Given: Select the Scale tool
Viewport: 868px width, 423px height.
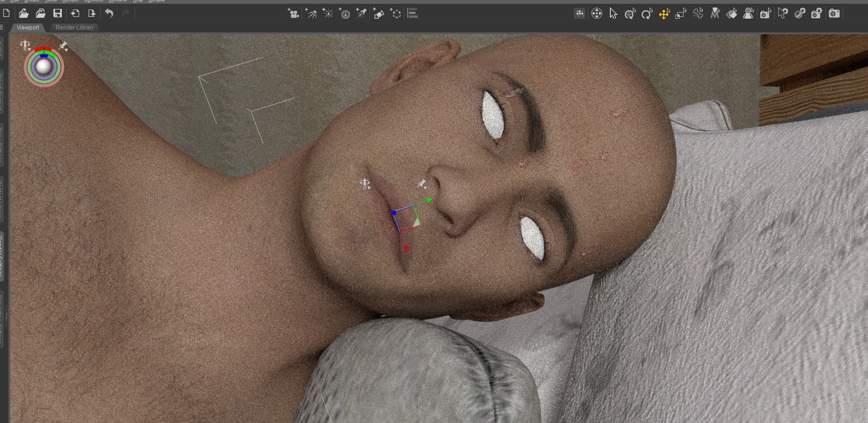Looking at the screenshot, I should pos(681,14).
